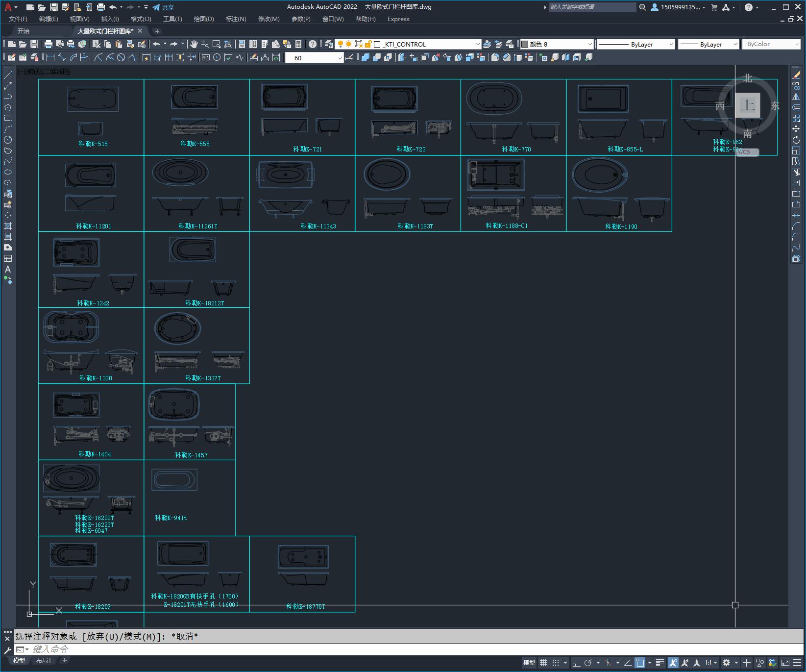Click the WCS label under the ViewCube
This screenshot has width=806, height=672.
[743, 152]
